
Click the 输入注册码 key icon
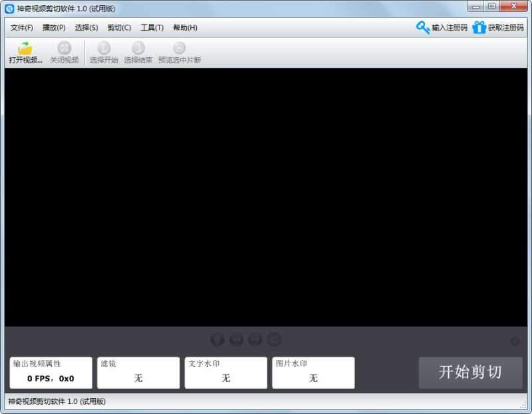(423, 27)
